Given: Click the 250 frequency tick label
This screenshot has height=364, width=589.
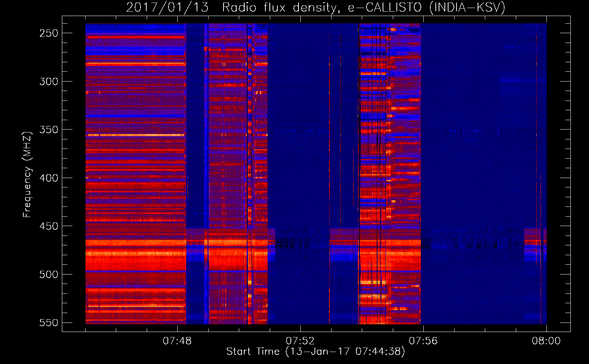Looking at the screenshot, I should (x=49, y=33).
